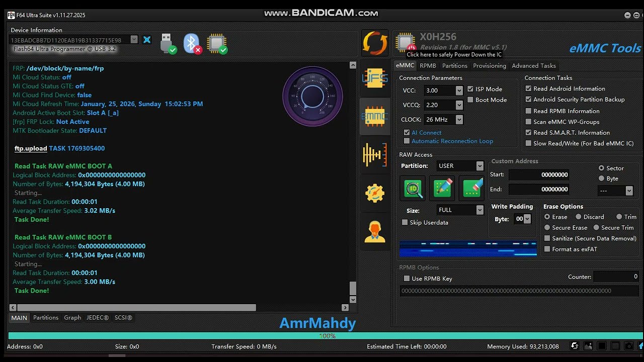Viewport: 644px width, 362px height.
Task: Open the user account sidebar icon
Action: (x=375, y=232)
